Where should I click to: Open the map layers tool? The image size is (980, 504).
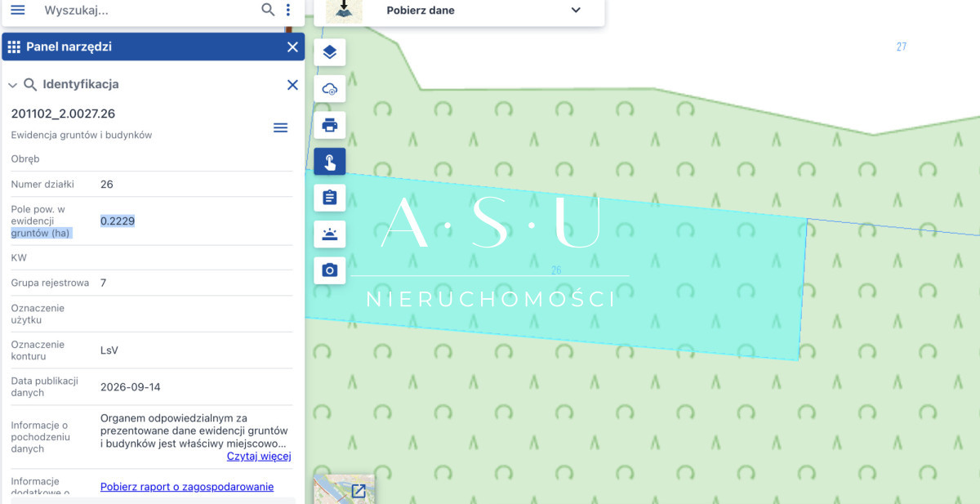click(330, 53)
